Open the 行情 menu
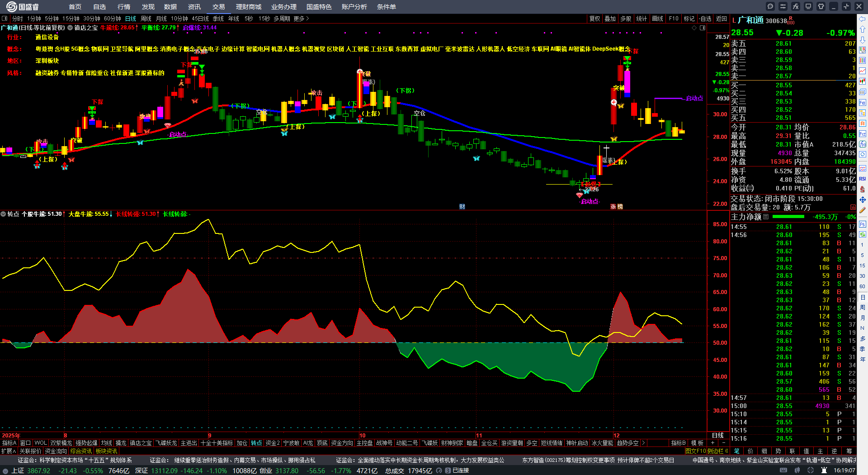 [124, 7]
